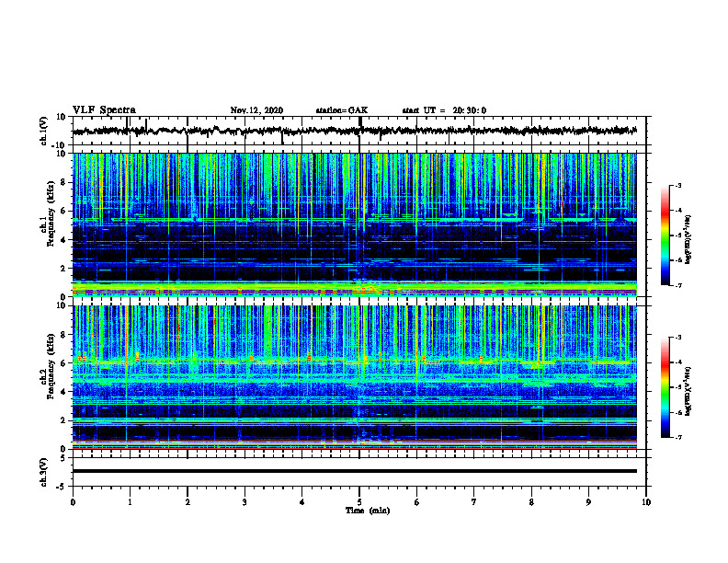Click the '-7' label on ch.1 color bar
This screenshot has width=728, height=563.
pos(678,285)
